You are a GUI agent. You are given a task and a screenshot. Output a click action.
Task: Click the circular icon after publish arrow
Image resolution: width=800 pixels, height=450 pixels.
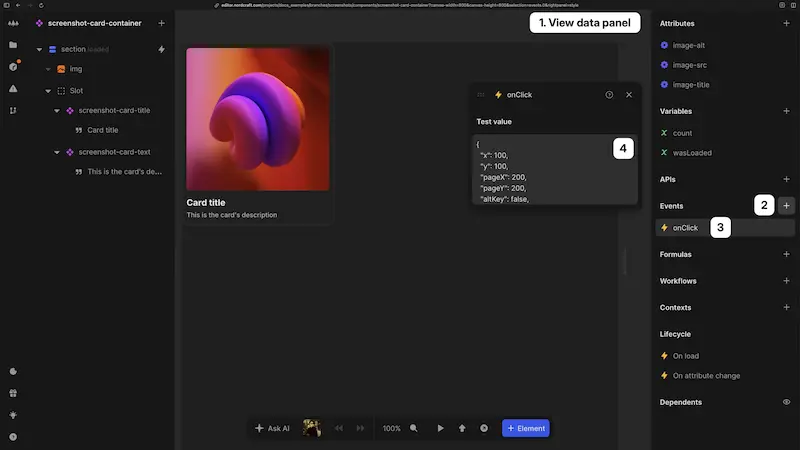484,428
